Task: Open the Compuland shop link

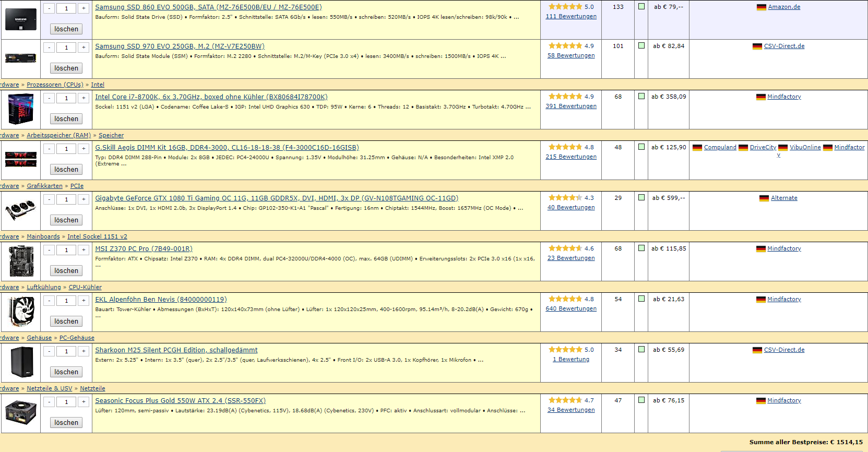Action: pos(720,147)
